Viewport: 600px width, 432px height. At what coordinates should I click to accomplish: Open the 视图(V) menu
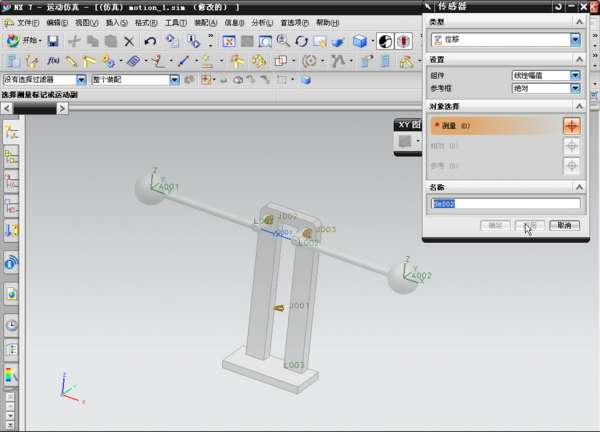pos(86,23)
